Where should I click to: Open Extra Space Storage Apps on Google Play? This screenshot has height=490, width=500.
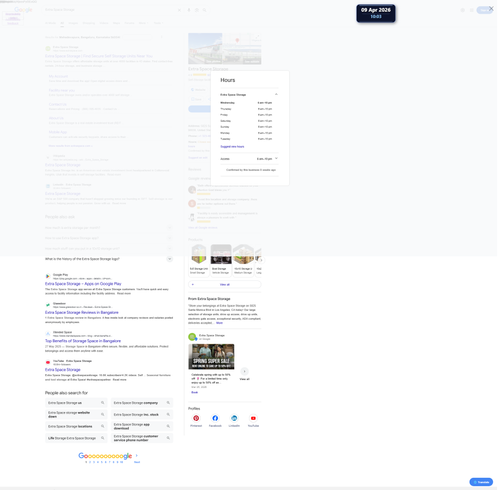click(x=83, y=284)
